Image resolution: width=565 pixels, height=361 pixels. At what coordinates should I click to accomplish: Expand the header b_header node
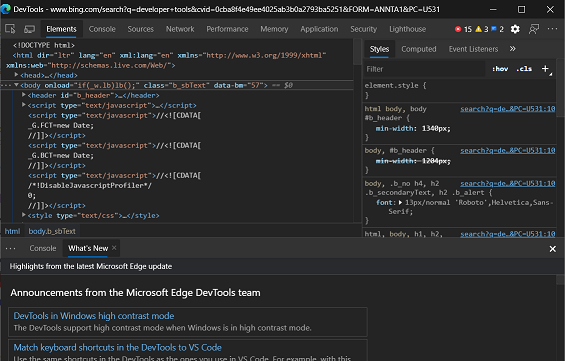pos(24,95)
